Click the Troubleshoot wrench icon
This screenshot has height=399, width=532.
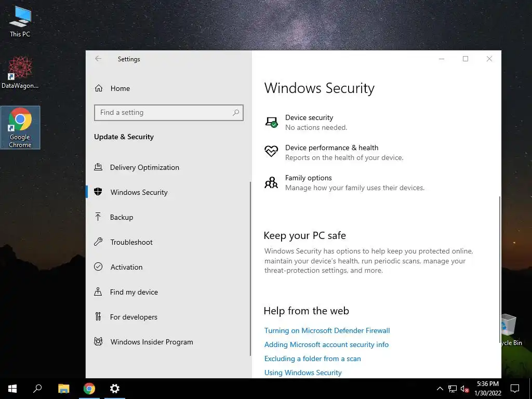coord(98,242)
